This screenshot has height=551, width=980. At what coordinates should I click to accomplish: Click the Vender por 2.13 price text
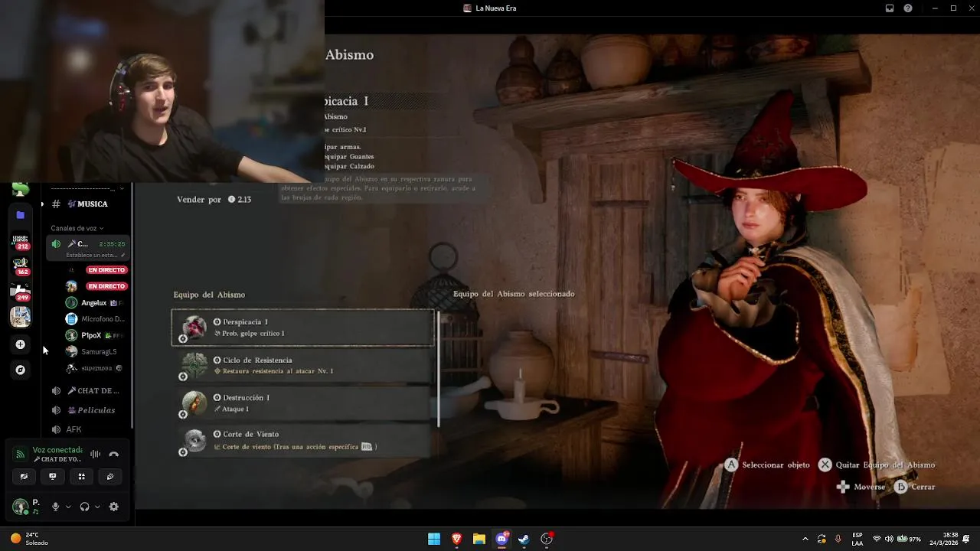[x=214, y=199]
